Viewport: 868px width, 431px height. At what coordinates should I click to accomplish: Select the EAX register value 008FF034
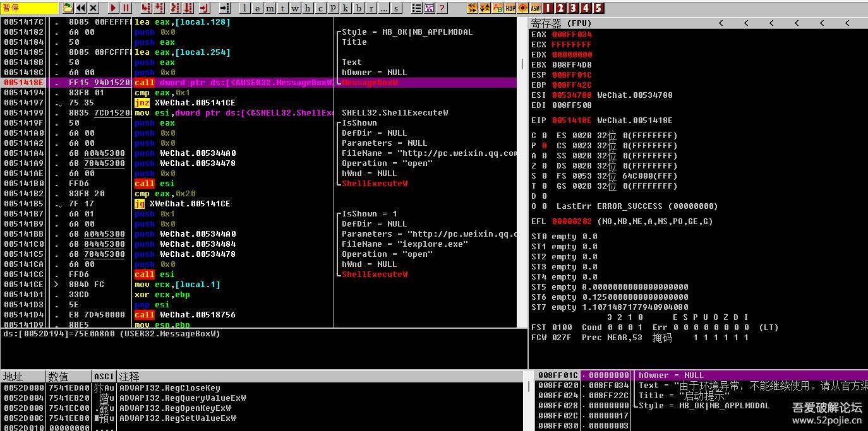click(x=572, y=35)
